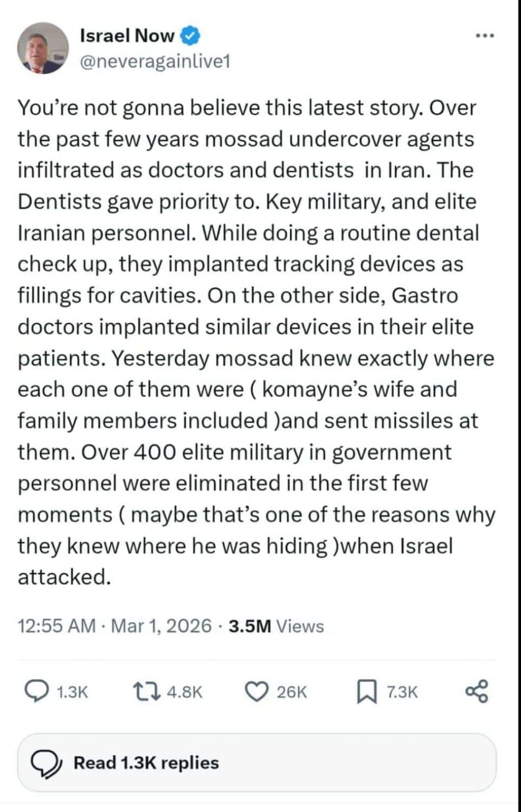Open the Israel Now profile picture
This screenshot has width=521, height=812.
point(43,48)
